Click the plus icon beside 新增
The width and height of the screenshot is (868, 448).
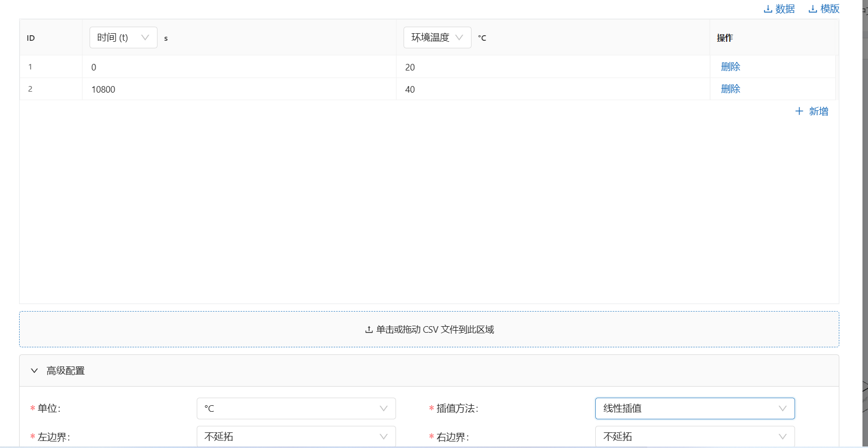pyautogui.click(x=799, y=111)
